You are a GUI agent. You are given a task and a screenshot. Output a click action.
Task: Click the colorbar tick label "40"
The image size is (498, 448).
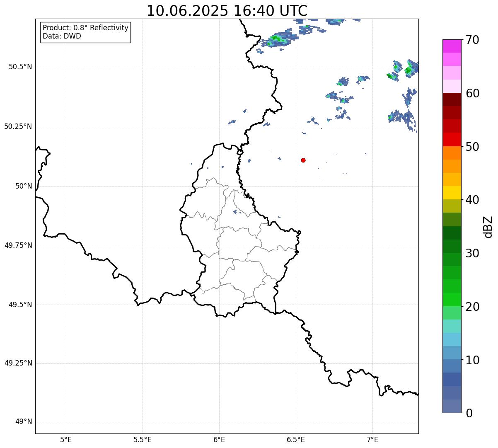pyautogui.click(x=472, y=200)
